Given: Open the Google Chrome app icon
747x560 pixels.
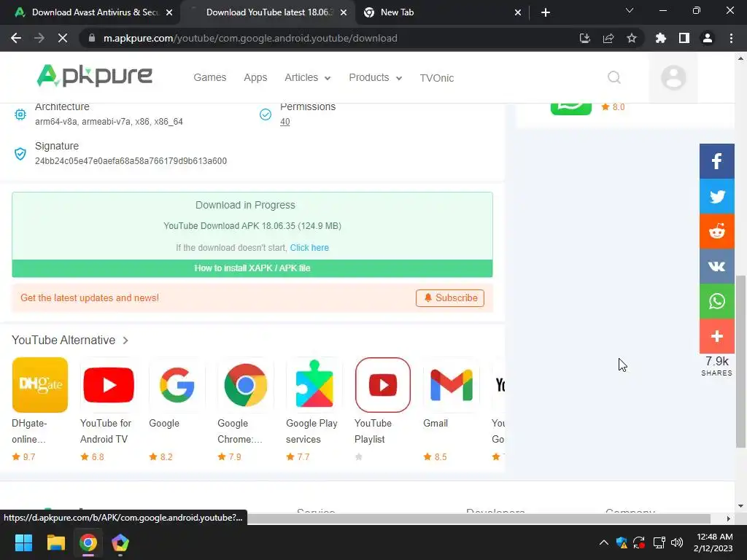Looking at the screenshot, I should 245,385.
